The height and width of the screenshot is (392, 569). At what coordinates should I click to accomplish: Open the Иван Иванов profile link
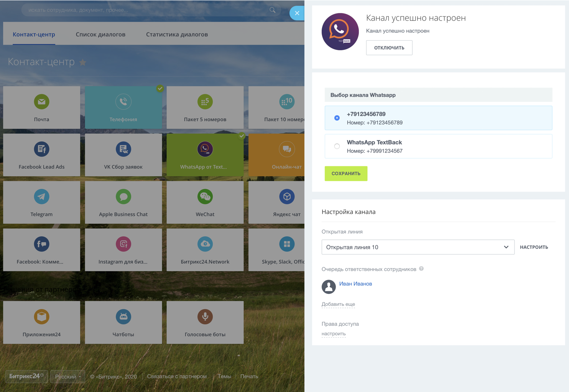355,284
